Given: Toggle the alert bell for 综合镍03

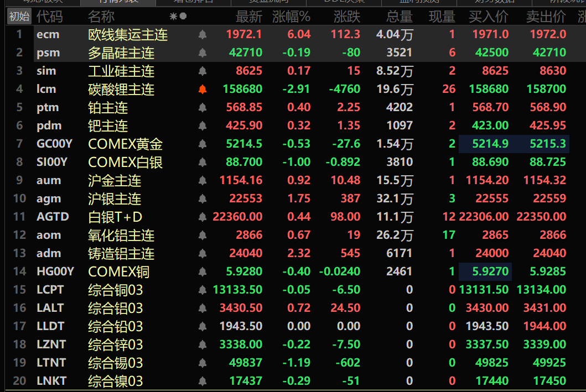Looking at the screenshot, I should click(203, 381).
